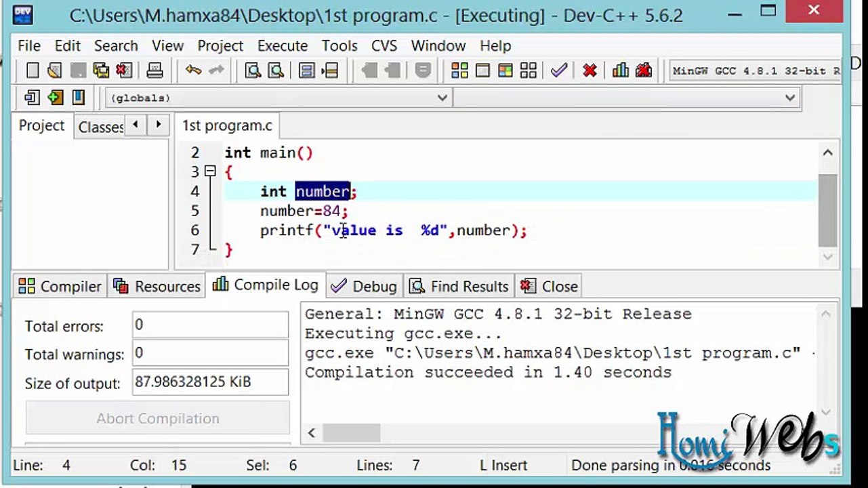
Task: Click the greyed-out Save icon
Action: (x=78, y=70)
